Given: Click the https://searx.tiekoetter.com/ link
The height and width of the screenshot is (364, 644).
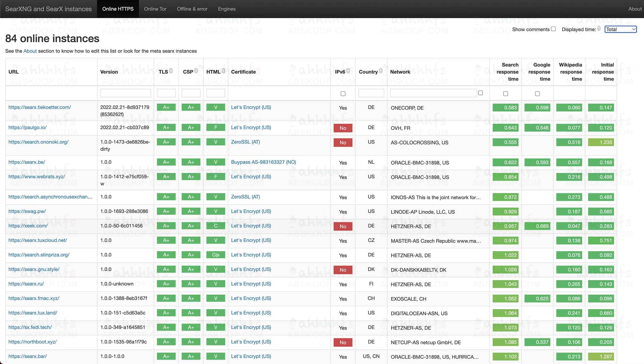Looking at the screenshot, I should click(39, 107).
